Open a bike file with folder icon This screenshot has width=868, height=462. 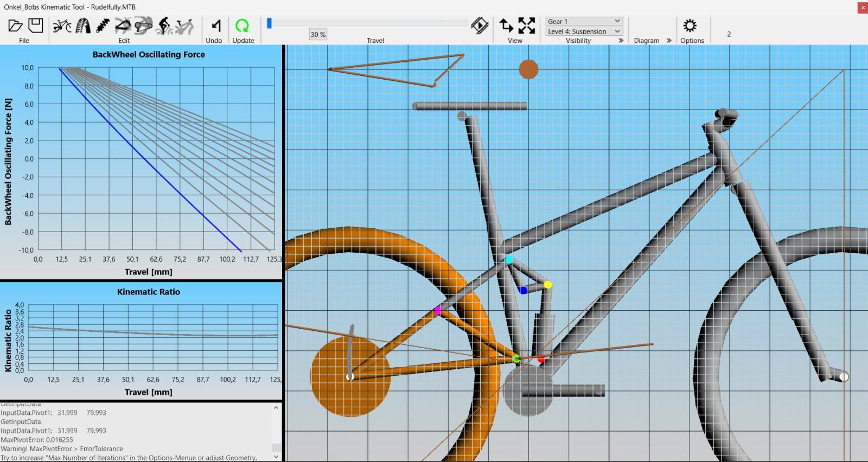click(15, 25)
